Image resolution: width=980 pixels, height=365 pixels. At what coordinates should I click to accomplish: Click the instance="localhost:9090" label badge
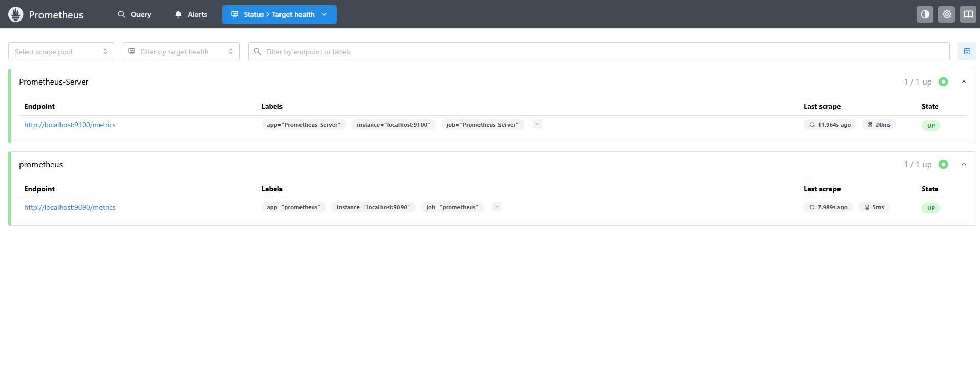pos(373,207)
